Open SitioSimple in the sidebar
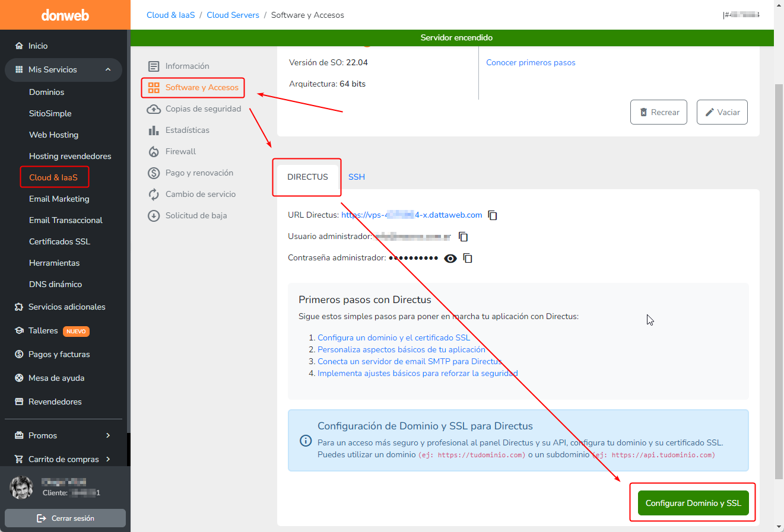Viewport: 784px width, 532px height. [50, 113]
